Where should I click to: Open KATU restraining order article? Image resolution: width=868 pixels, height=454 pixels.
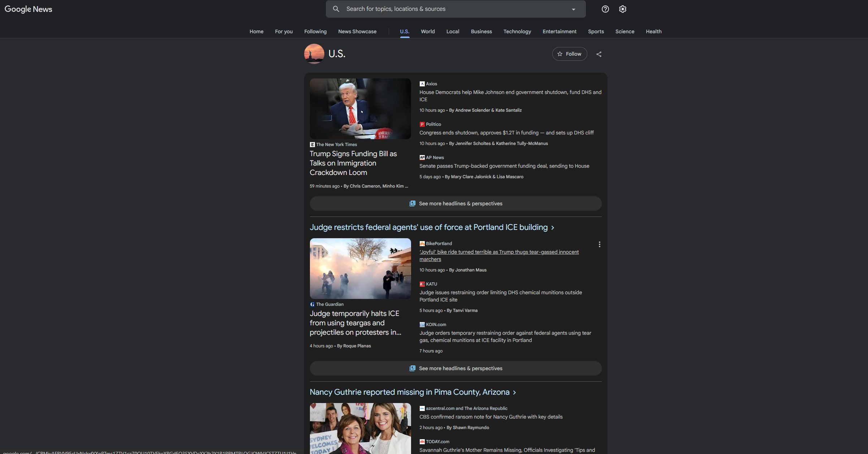pyautogui.click(x=500, y=296)
